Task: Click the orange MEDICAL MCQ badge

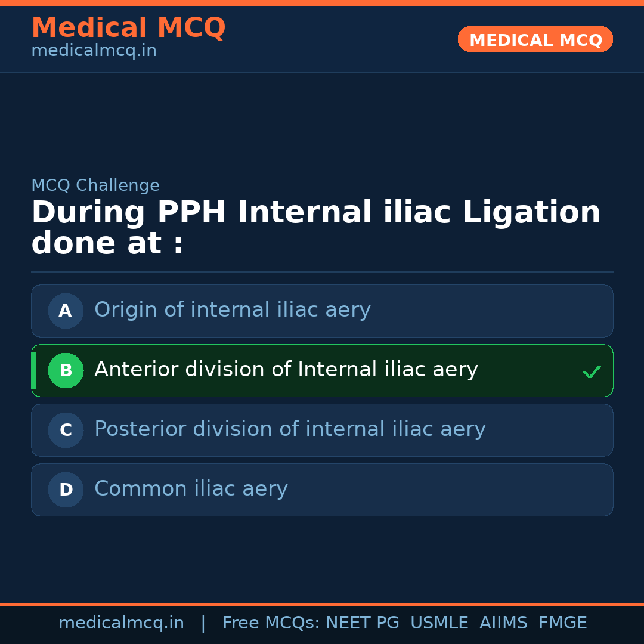Action: click(535, 39)
